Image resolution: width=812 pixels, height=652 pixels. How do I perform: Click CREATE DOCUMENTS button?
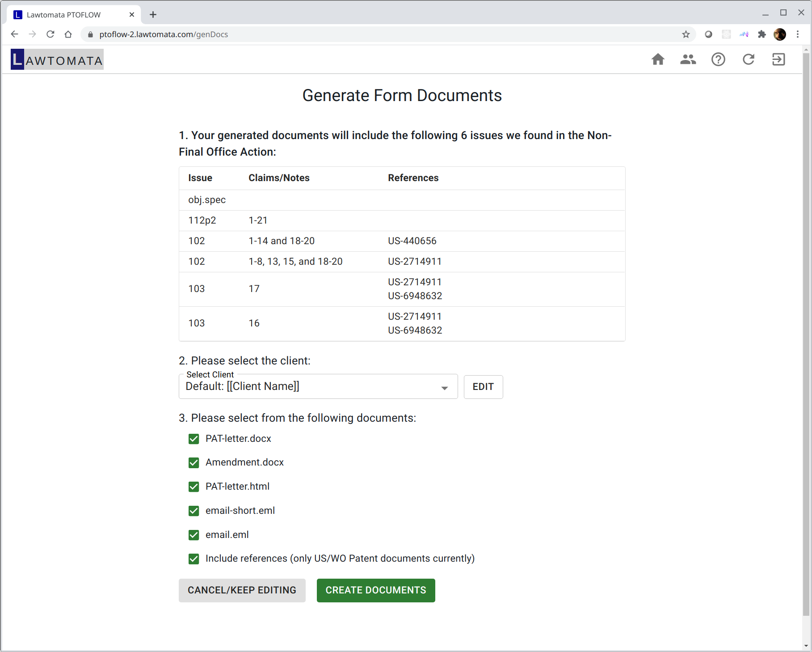(376, 590)
